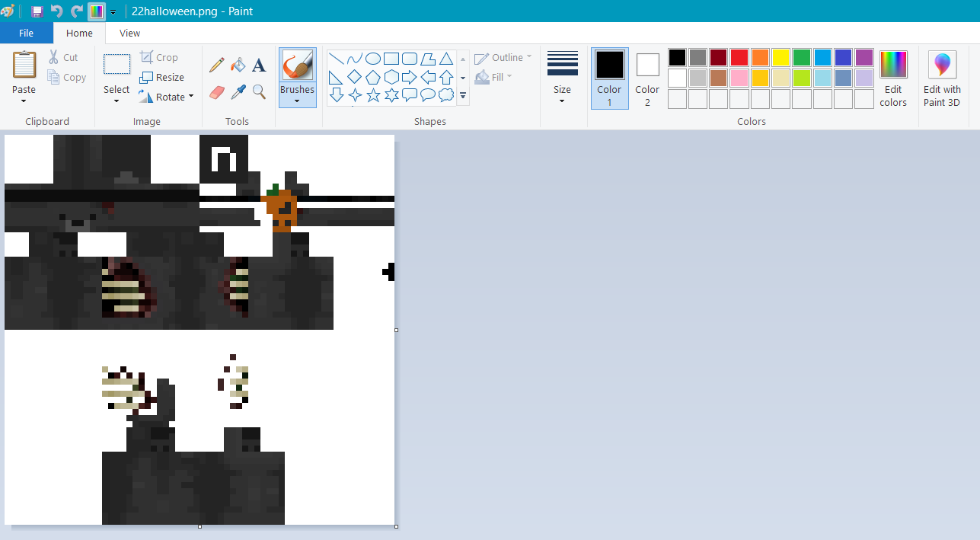This screenshot has height=540, width=980.
Task: Select the Pencil tool
Action: tap(217, 66)
